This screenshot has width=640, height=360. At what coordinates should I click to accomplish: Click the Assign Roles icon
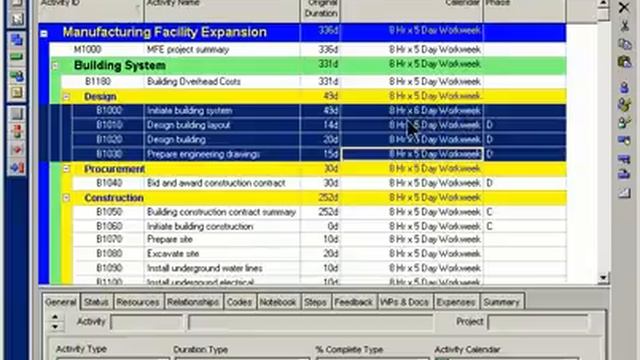tap(624, 122)
